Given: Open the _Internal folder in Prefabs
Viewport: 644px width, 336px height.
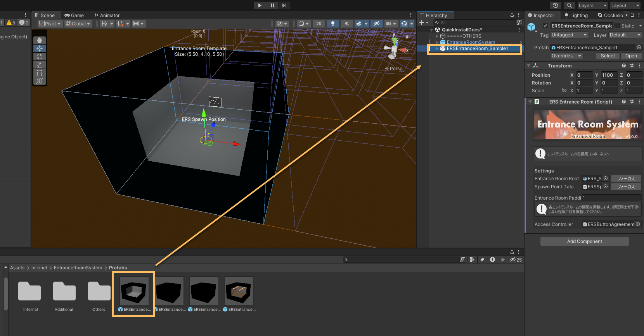Looking at the screenshot, I should click(29, 292).
